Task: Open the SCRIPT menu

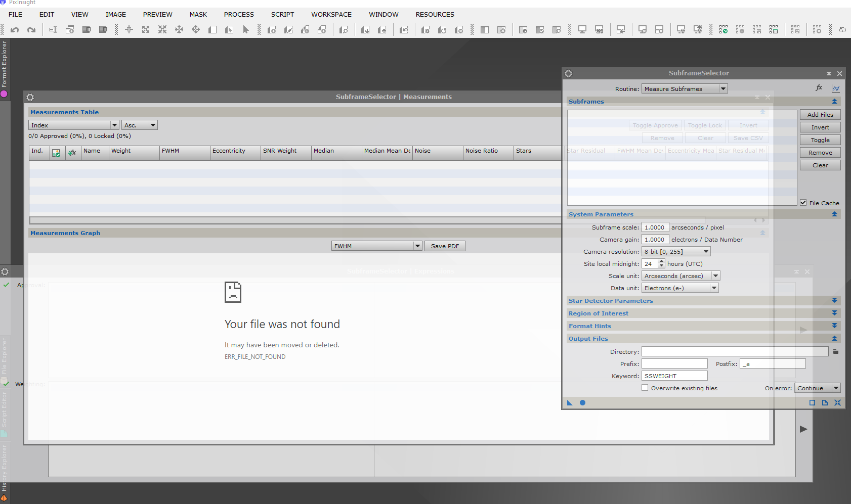Action: pyautogui.click(x=282, y=14)
